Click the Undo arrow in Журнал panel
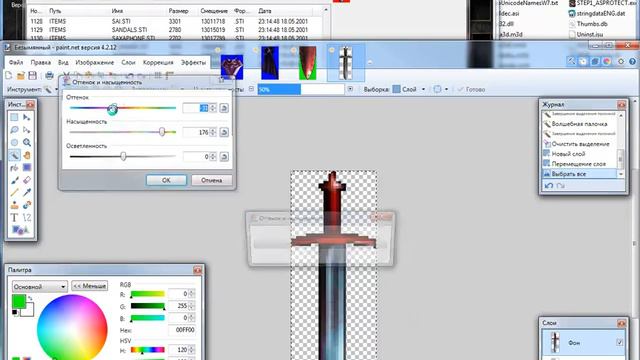 click(549, 186)
